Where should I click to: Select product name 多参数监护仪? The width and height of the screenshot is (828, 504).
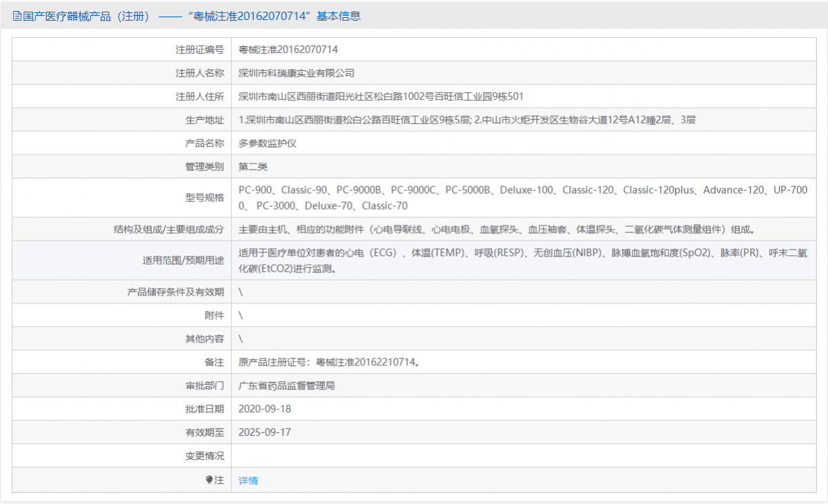[268, 143]
